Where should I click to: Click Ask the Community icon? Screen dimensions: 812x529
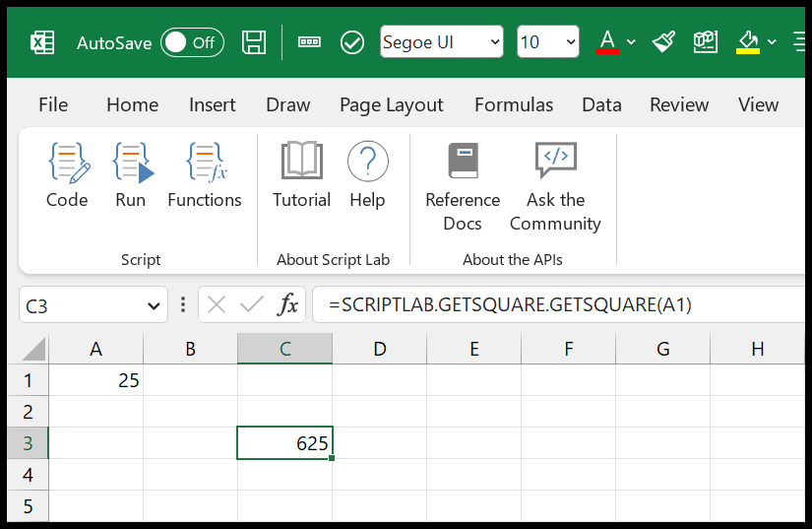coord(556,160)
